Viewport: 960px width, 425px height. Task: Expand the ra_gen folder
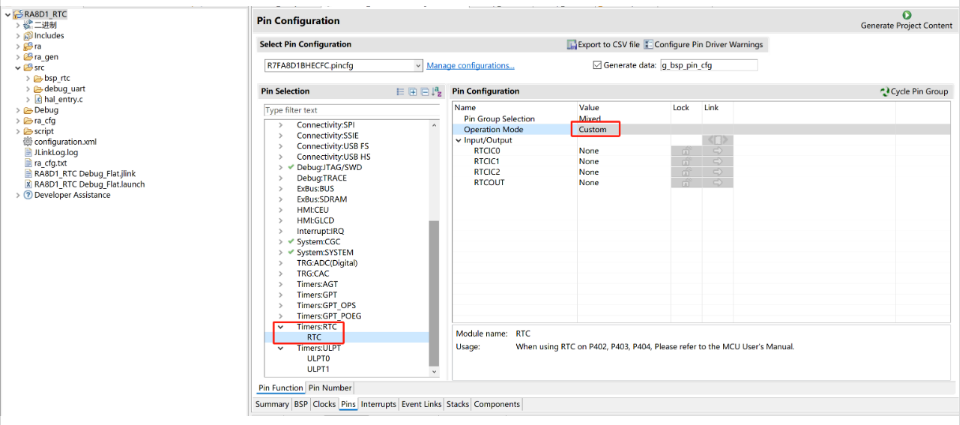coord(18,57)
